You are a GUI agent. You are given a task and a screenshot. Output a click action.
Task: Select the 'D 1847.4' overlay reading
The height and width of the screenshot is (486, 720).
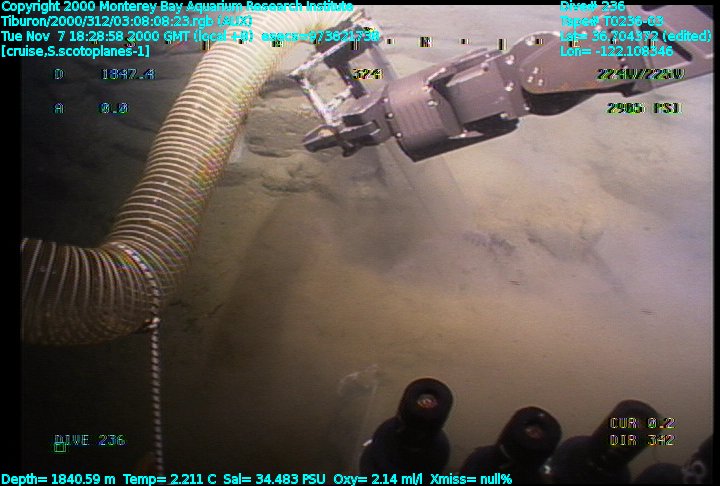tap(105, 74)
